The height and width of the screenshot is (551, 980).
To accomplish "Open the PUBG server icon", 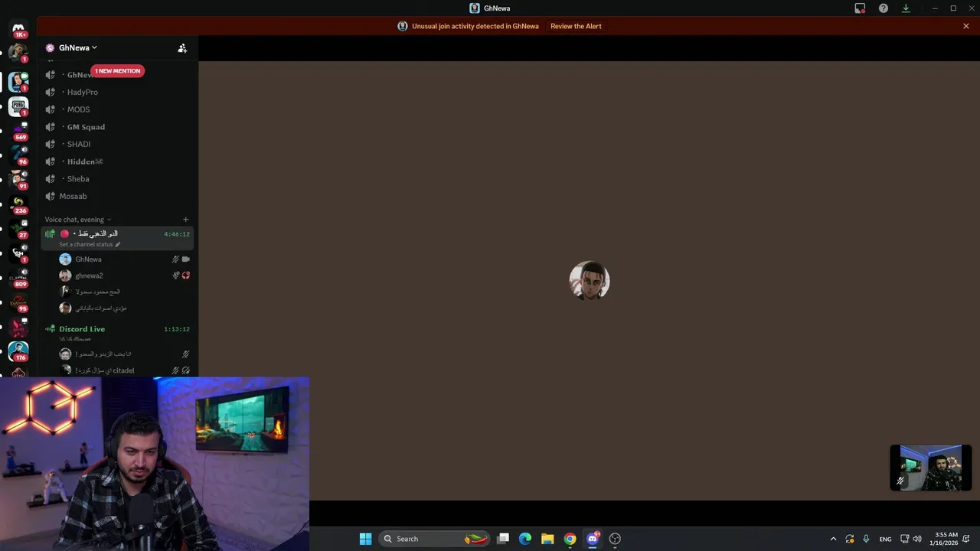I will pos(18,106).
